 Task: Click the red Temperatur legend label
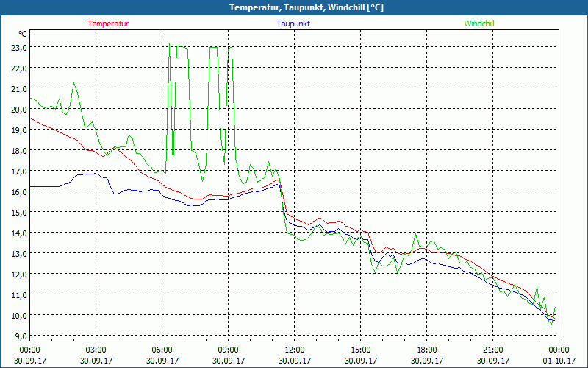[108, 24]
